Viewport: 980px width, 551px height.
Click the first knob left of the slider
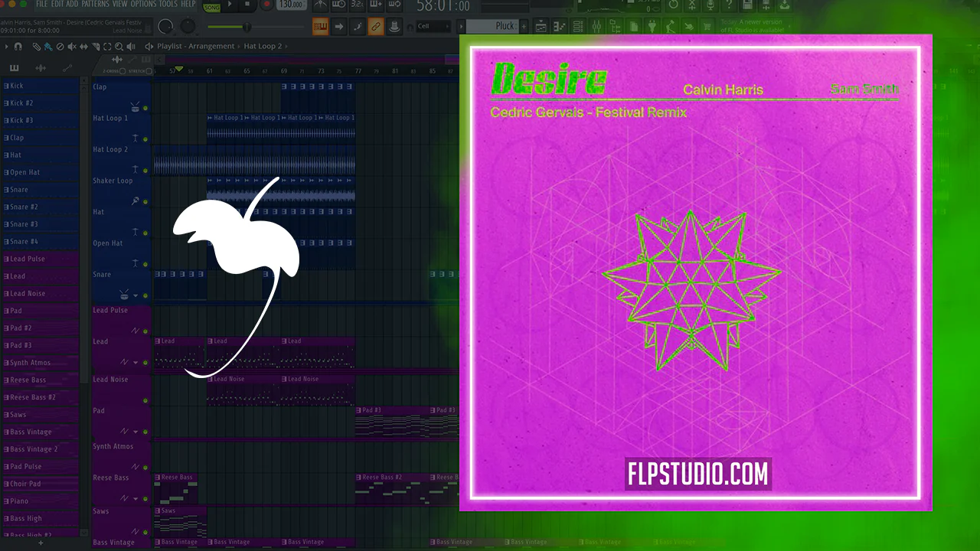tap(188, 27)
